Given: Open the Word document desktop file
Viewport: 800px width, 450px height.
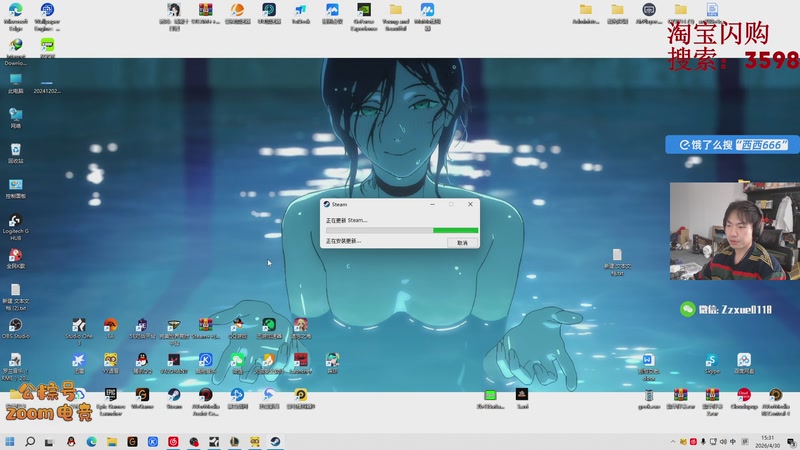Looking at the screenshot, I should (x=648, y=366).
